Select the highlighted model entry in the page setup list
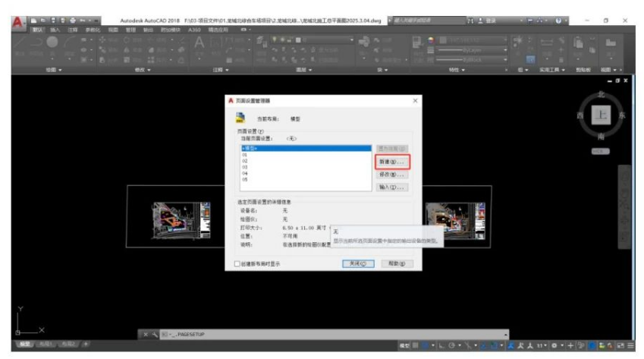This screenshot has height=359, width=644. (x=306, y=148)
